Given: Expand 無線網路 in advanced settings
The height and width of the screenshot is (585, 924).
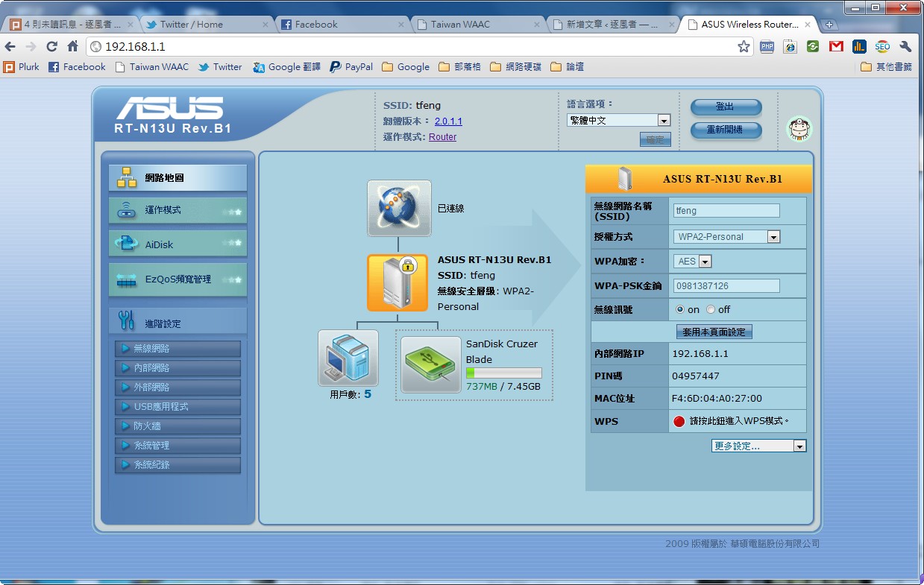Looking at the screenshot, I should 177,349.
